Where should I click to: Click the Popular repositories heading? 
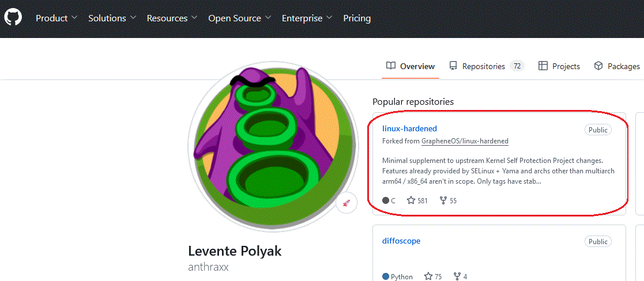coord(413,101)
